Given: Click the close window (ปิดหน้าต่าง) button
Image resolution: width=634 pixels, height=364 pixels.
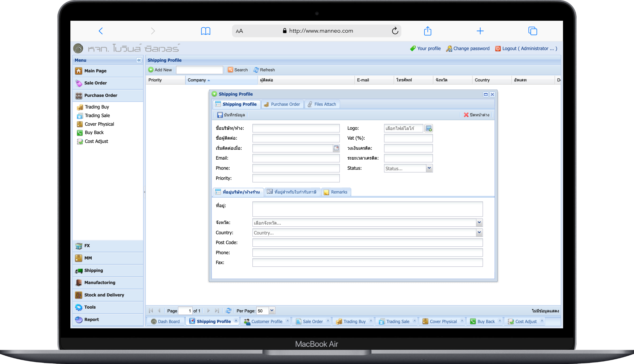Looking at the screenshot, I should (x=477, y=115).
